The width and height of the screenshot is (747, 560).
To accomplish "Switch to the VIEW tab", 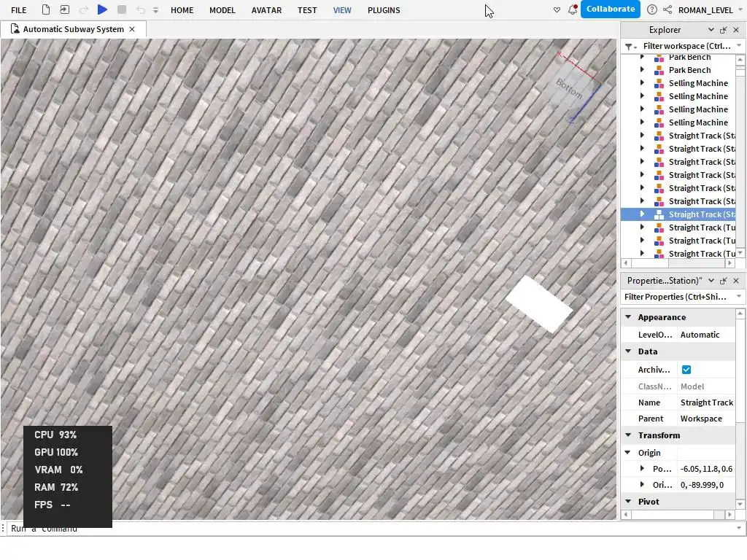I will pyautogui.click(x=342, y=10).
